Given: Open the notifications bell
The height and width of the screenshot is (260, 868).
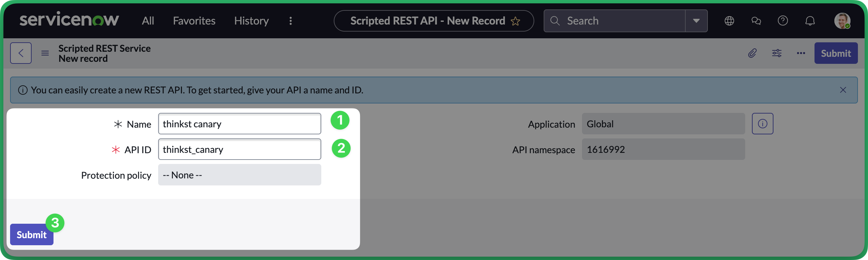Looking at the screenshot, I should click(x=810, y=21).
